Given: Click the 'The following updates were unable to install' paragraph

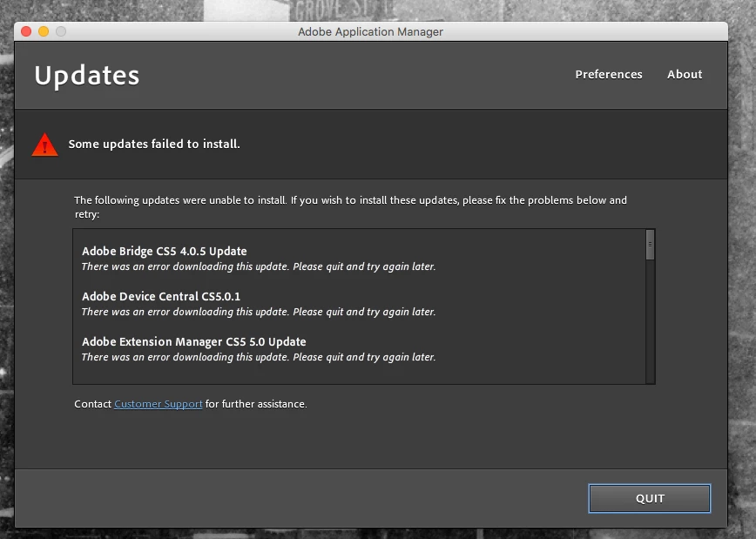Looking at the screenshot, I should click(x=350, y=207).
